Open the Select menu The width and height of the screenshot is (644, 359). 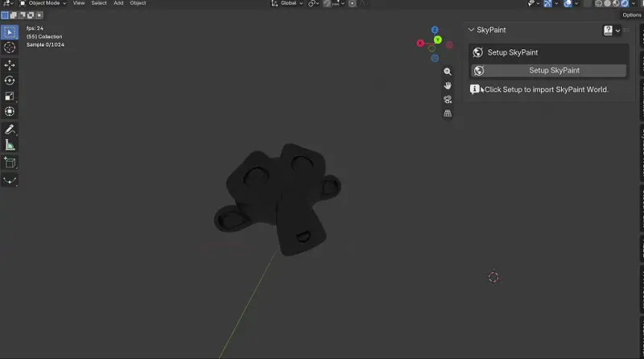point(99,3)
